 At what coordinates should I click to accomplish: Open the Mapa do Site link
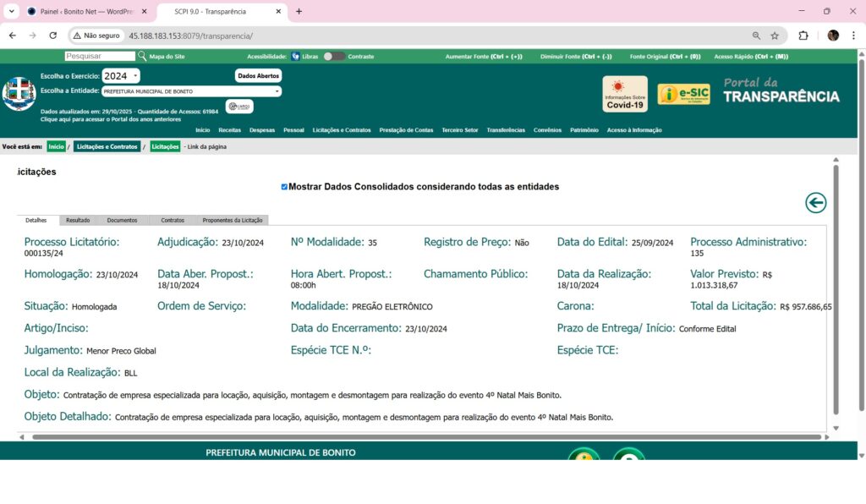point(167,57)
